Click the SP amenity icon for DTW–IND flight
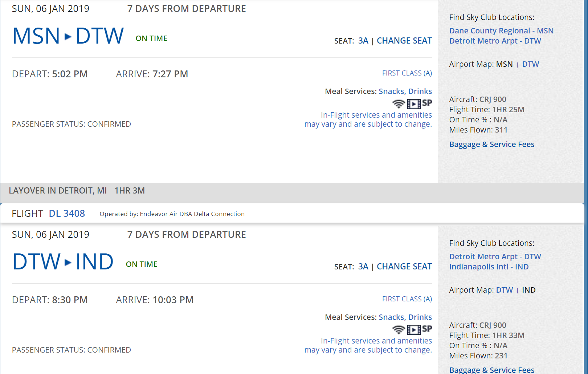This screenshot has width=588, height=374. 427,329
